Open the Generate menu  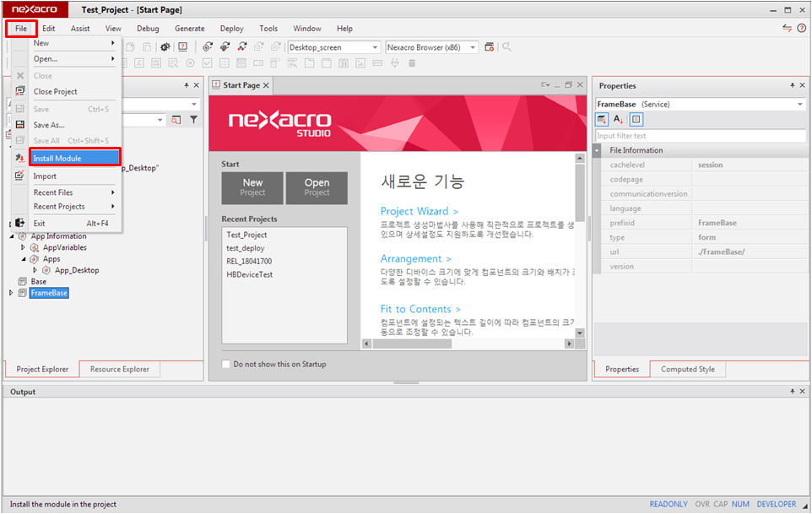point(189,29)
